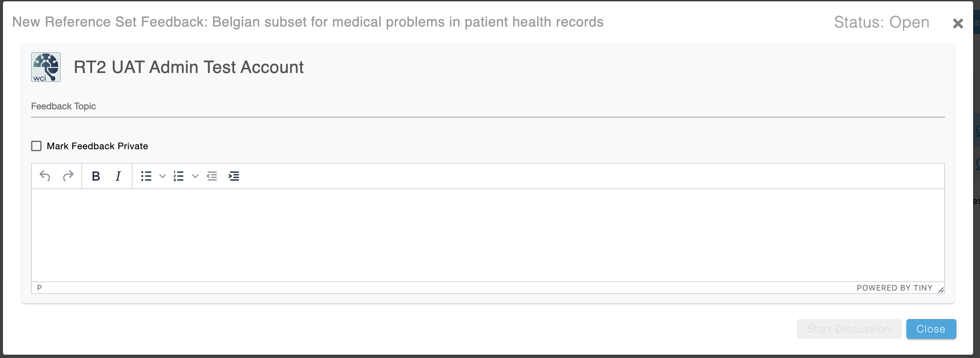The image size is (980, 358).
Task: Click the Start Discussion button
Action: 849,329
